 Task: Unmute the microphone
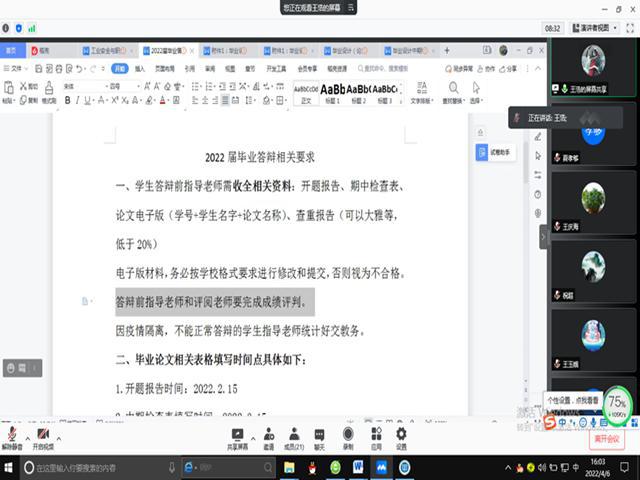pyautogui.click(x=14, y=438)
